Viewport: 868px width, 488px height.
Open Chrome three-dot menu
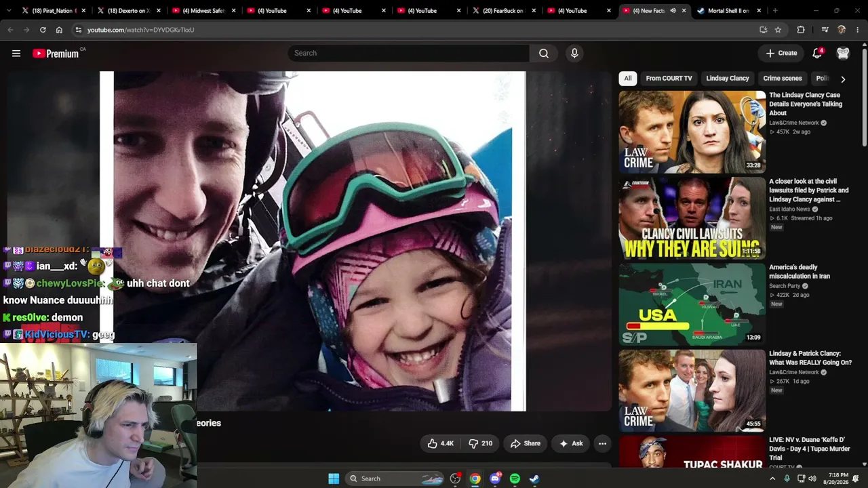[x=858, y=30]
